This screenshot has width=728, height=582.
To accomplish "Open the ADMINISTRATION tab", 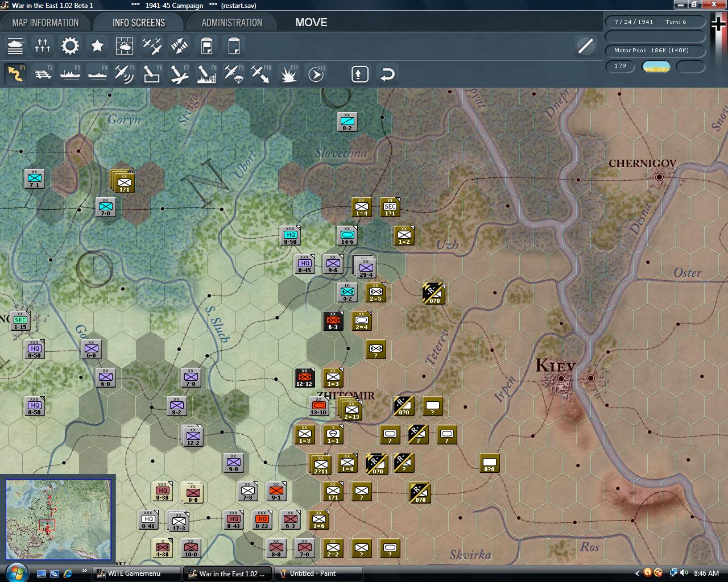I will pyautogui.click(x=231, y=23).
